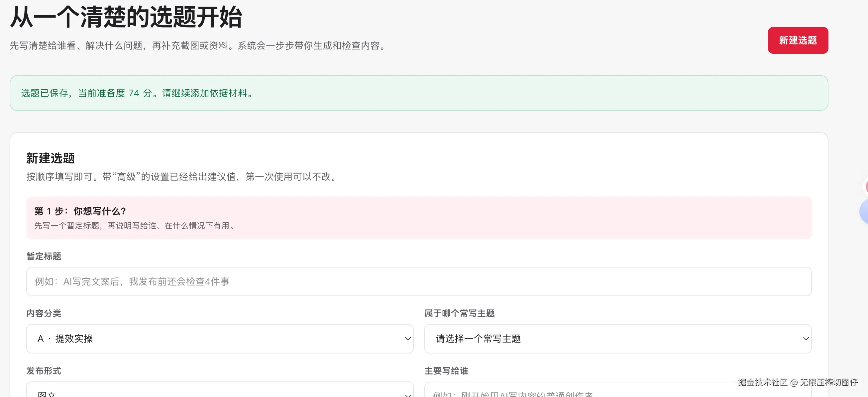The height and width of the screenshot is (397, 868).
Task: Click the red 新建选题 button
Action: pyautogui.click(x=798, y=40)
